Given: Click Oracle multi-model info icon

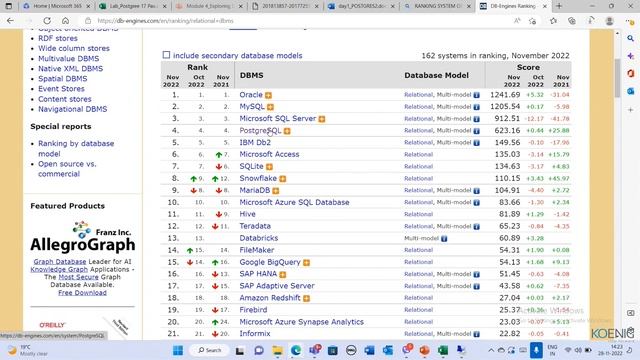Looking at the screenshot, I should click(x=476, y=95).
